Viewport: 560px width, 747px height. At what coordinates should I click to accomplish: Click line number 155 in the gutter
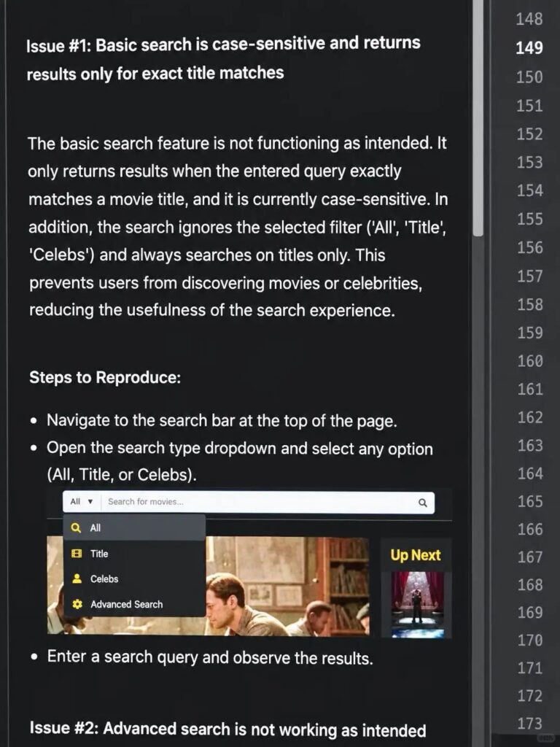[x=530, y=219]
